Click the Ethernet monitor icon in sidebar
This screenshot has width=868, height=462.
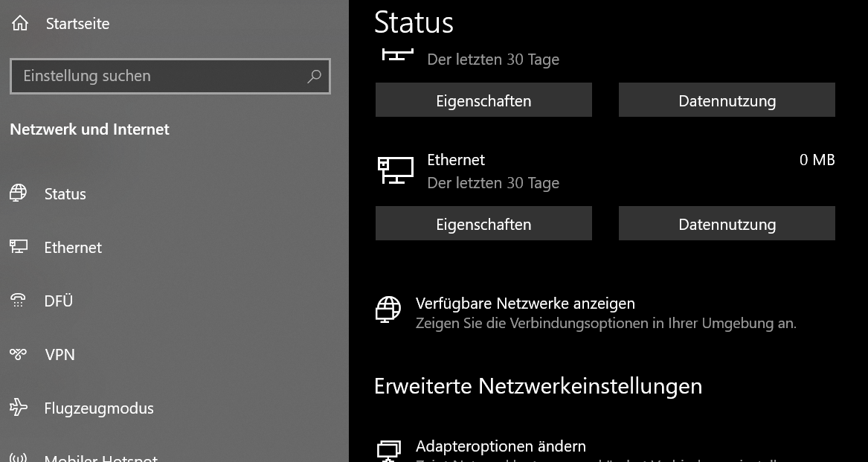coord(18,247)
